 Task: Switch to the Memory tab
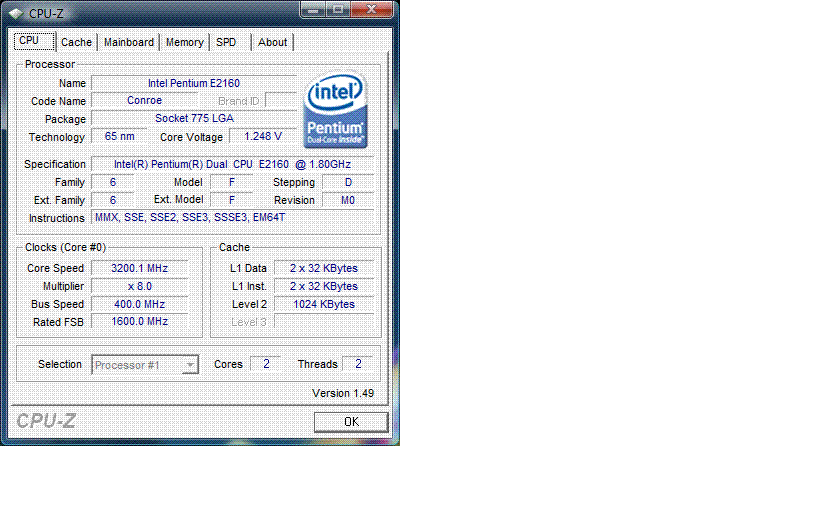pyautogui.click(x=184, y=42)
